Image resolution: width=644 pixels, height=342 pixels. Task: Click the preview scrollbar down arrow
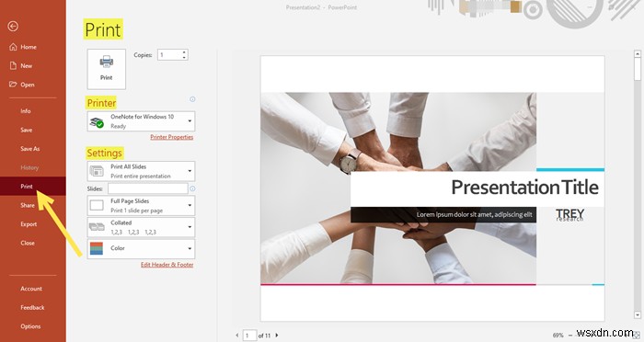pos(638,315)
